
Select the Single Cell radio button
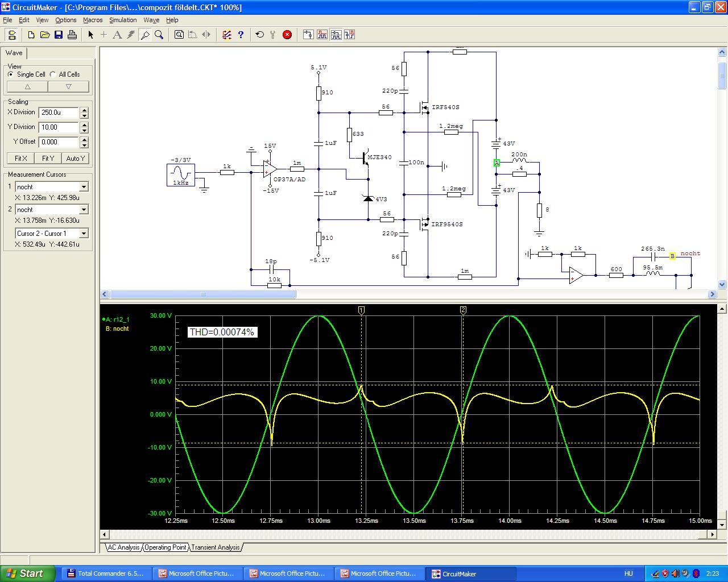(x=11, y=74)
